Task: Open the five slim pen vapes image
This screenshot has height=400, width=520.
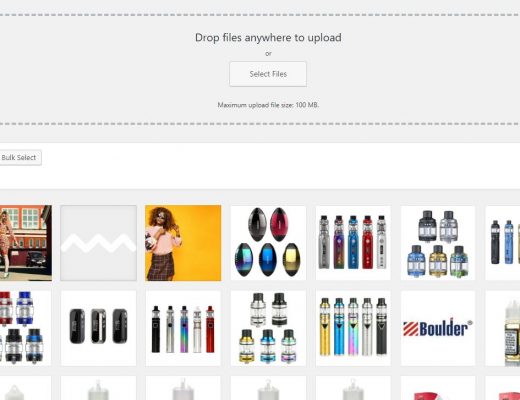Action: (x=183, y=328)
